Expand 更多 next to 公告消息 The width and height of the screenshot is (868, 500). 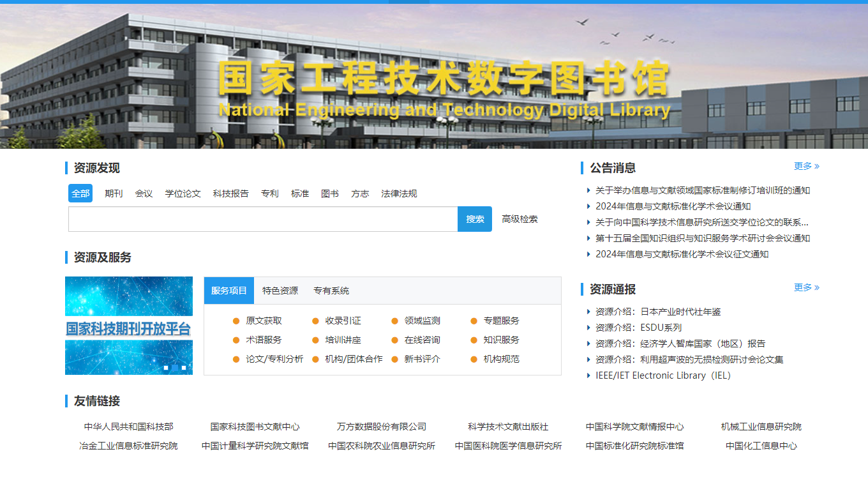pos(806,166)
